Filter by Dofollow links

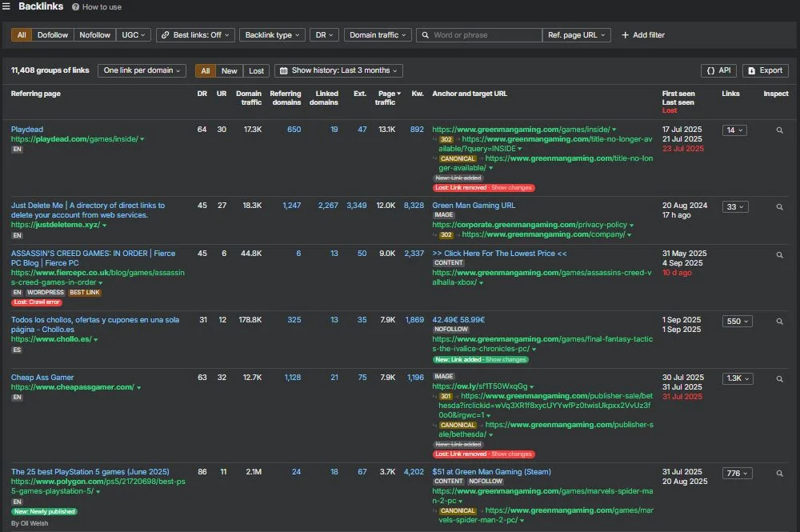(x=53, y=34)
